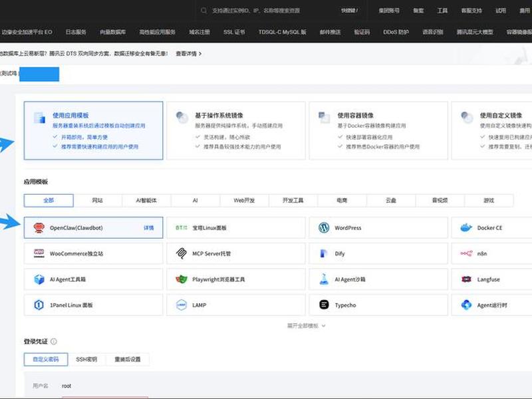Open 语音识别 shortcut link
This screenshot has height=399, width=532.
coord(433,32)
